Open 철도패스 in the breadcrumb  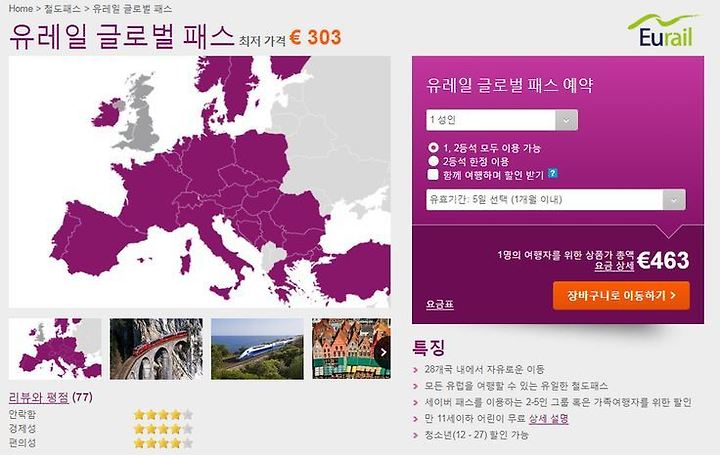point(62,9)
